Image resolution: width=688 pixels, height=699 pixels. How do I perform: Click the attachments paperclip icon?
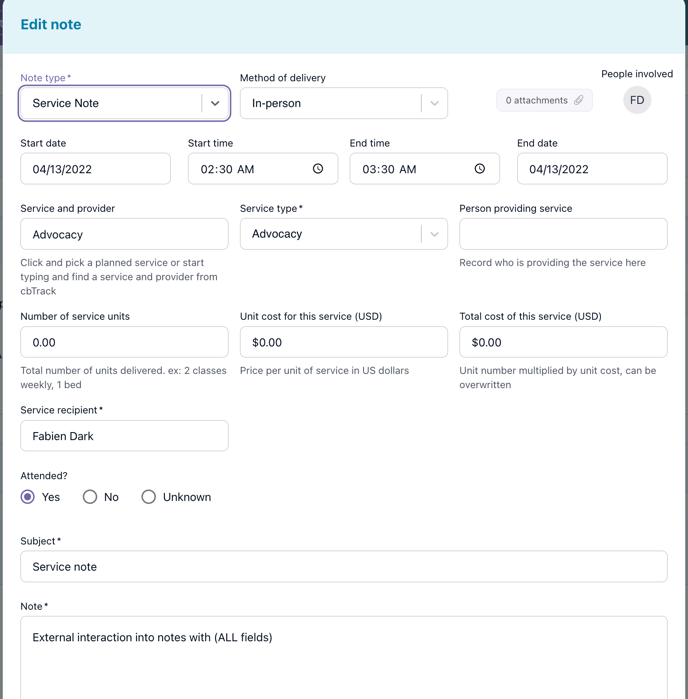(579, 100)
